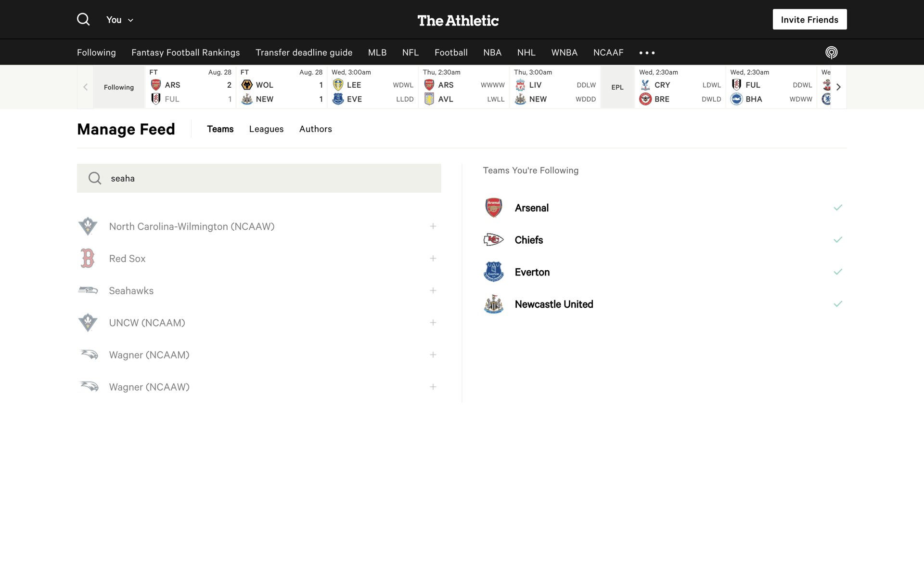This screenshot has height=578, width=924.
Task: Open the site search magnifier icon
Action: coord(83,19)
